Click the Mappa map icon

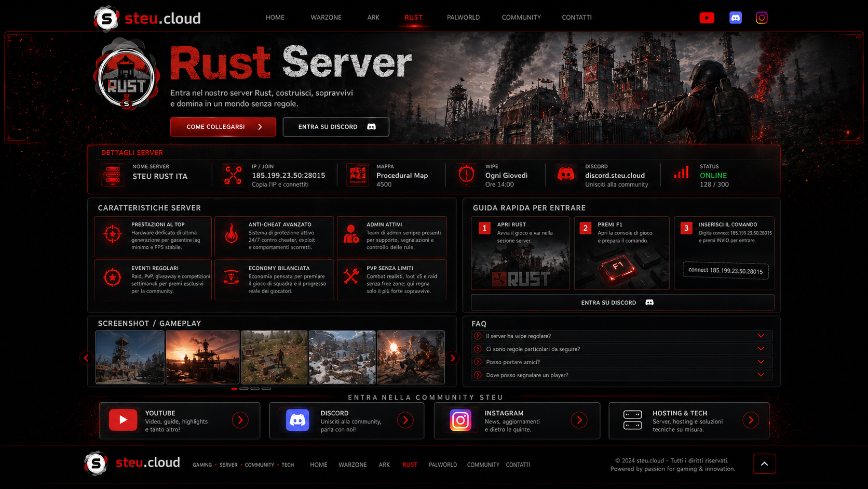coord(358,175)
